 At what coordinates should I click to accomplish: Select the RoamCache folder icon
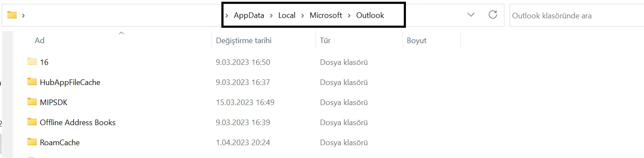coord(32,142)
